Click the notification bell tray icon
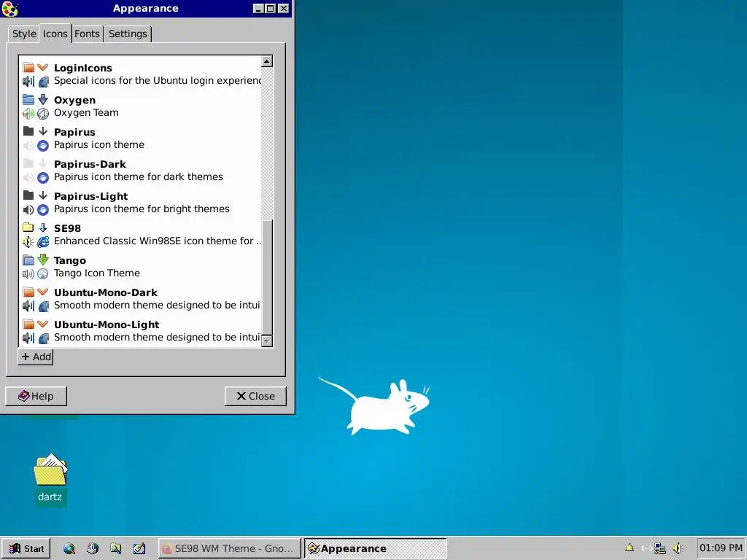This screenshot has width=747, height=560. 630,548
